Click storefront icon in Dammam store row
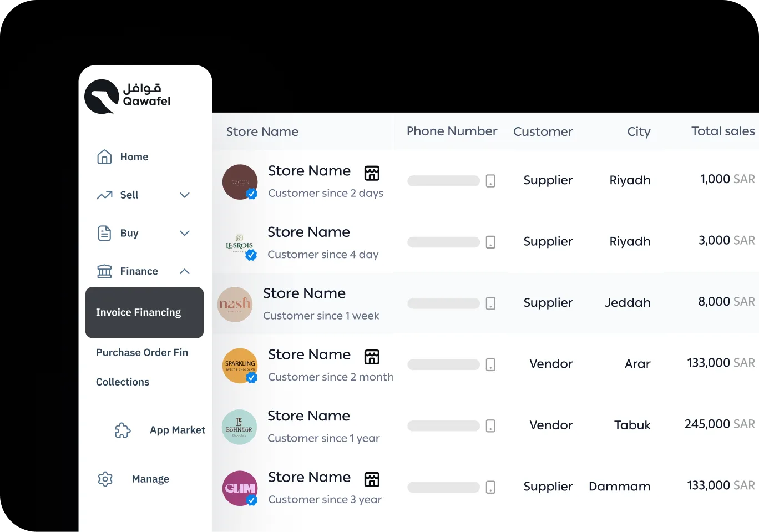This screenshot has width=759, height=532. point(372,479)
